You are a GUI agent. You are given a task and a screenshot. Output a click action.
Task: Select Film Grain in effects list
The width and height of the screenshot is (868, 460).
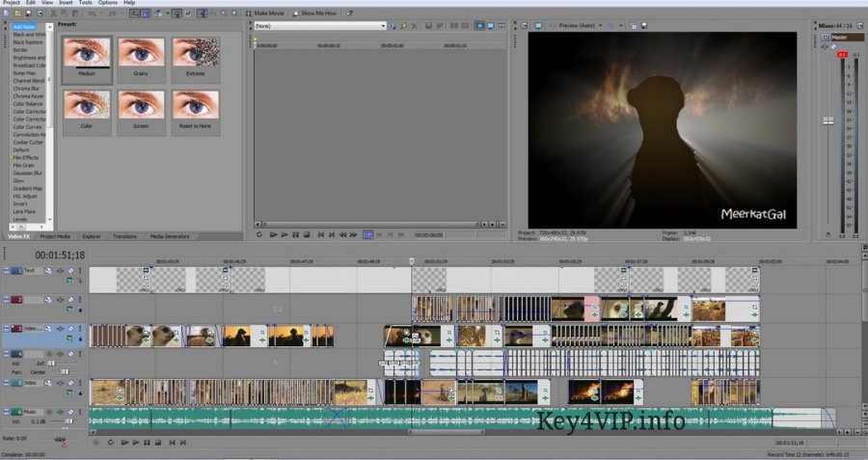click(23, 166)
